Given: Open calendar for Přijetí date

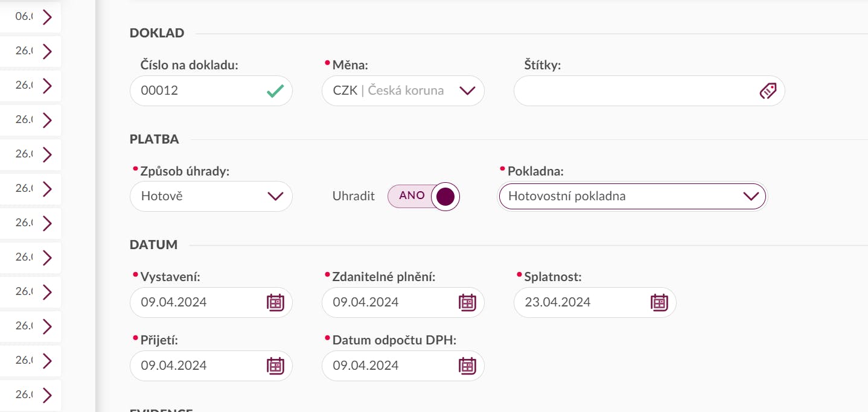Looking at the screenshot, I should click(x=275, y=366).
